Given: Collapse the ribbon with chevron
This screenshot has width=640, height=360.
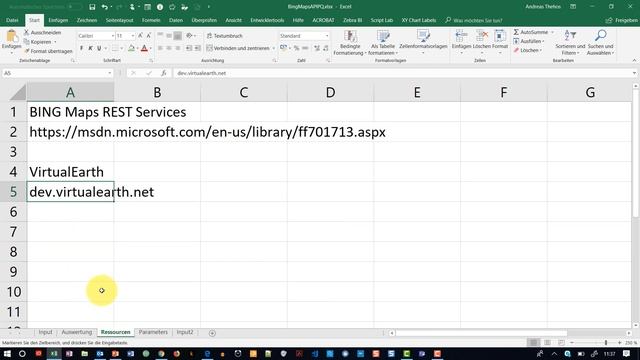Looking at the screenshot, I should [634, 60].
